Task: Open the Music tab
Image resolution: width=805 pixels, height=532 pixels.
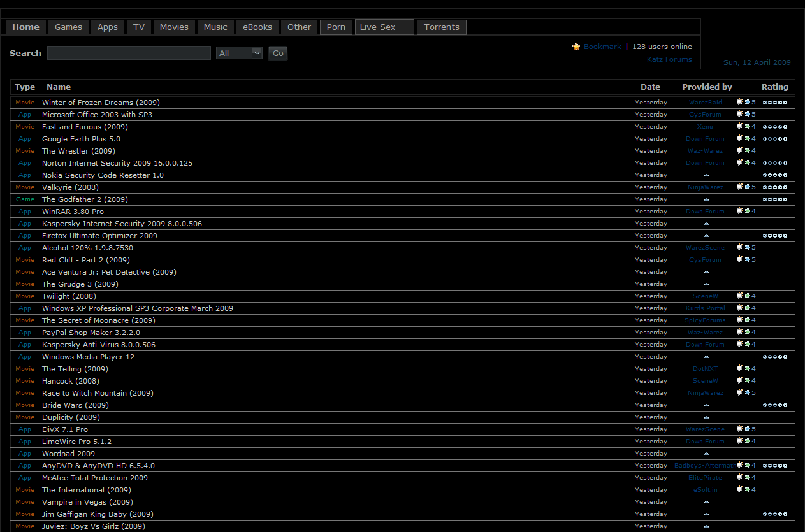Action: (x=215, y=27)
